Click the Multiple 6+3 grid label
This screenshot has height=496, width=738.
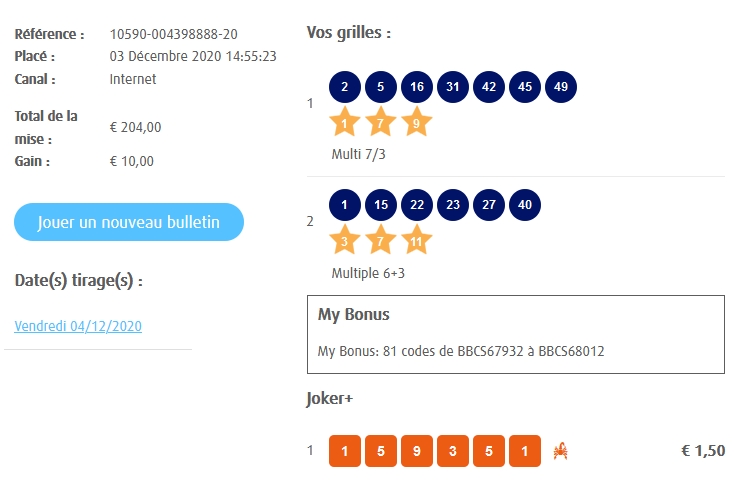coord(368,273)
